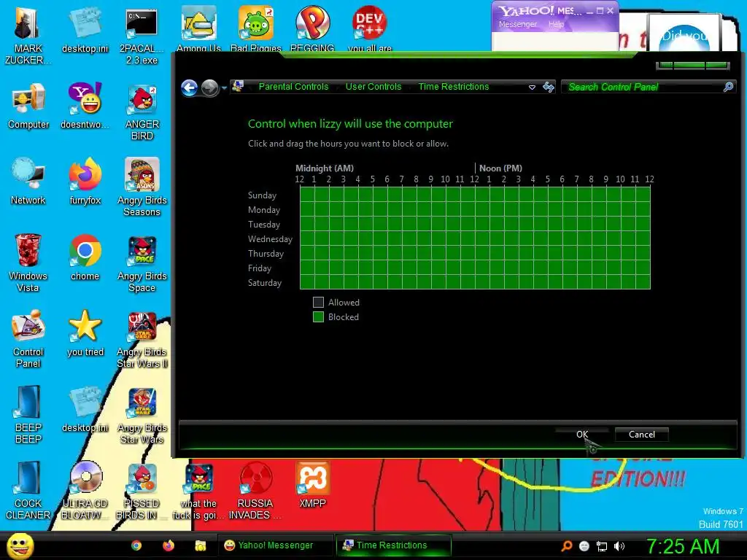Screen dimensions: 747x560
Task: Click the Blocked legend green box
Action: (x=318, y=317)
